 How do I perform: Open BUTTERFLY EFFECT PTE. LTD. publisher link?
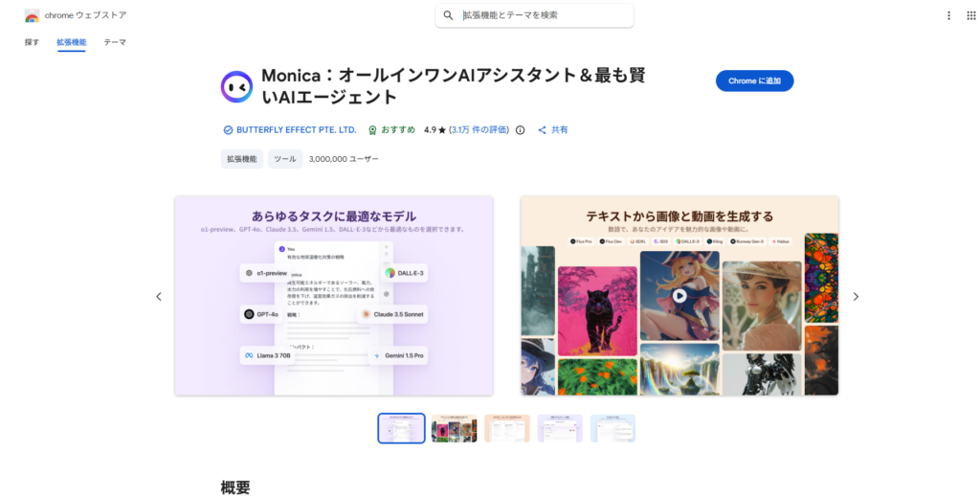pos(296,130)
